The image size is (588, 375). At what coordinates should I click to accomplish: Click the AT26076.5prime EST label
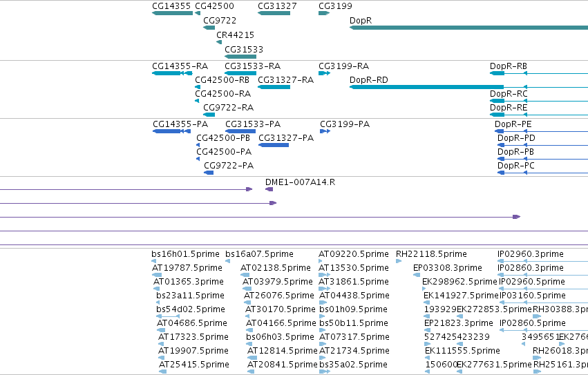click(x=279, y=296)
